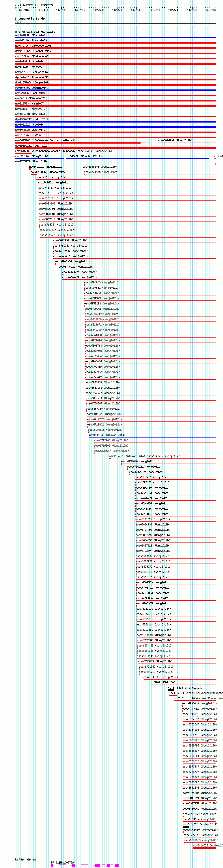Screen dimensions: 223x868
Task: Click essv6826797 (Wong2012b) label
Action: click(x=175, y=140)
